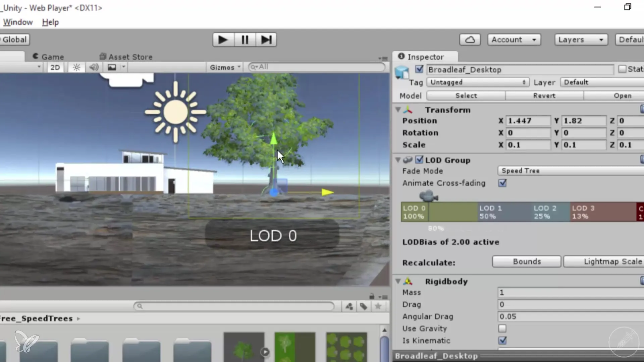644x362 pixels.
Task: Switch to the Asset Store tab
Action: pyautogui.click(x=126, y=57)
